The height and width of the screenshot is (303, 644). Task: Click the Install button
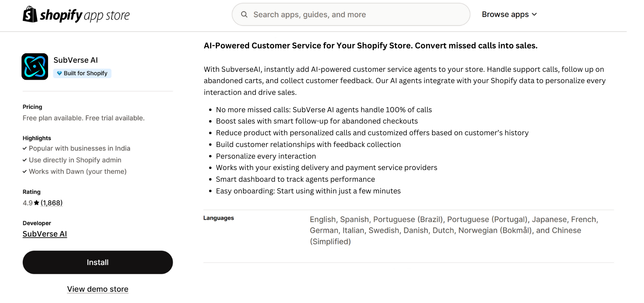pyautogui.click(x=98, y=262)
